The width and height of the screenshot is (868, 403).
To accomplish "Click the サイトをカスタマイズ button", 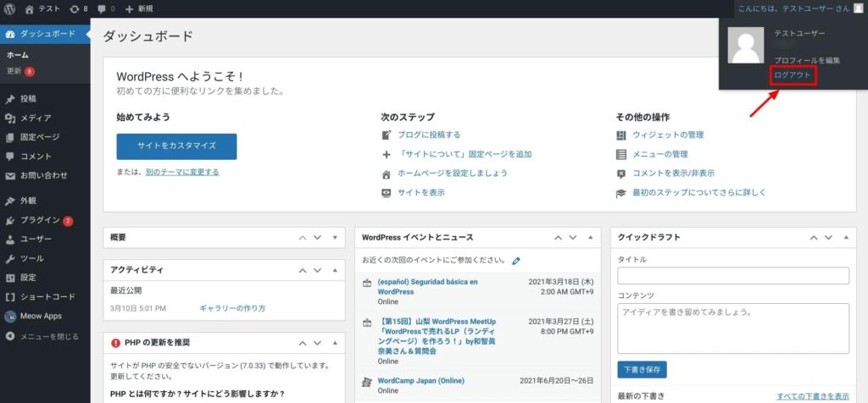I will (x=176, y=146).
